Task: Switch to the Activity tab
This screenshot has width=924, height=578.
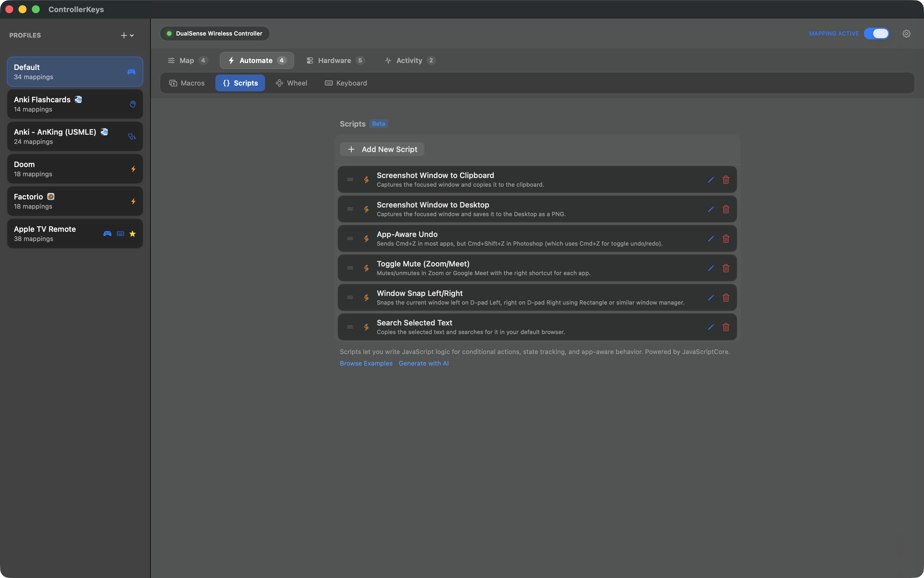Action: (x=410, y=60)
